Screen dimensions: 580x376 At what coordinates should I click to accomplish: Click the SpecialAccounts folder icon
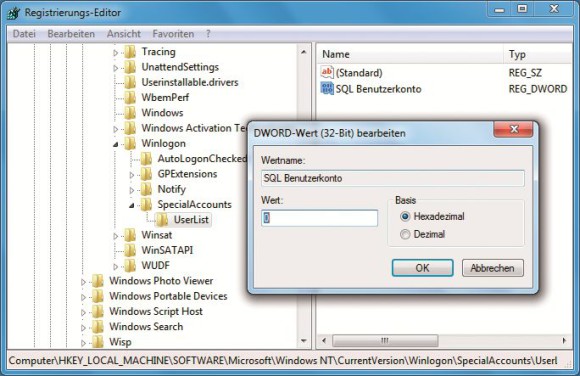click(146, 204)
